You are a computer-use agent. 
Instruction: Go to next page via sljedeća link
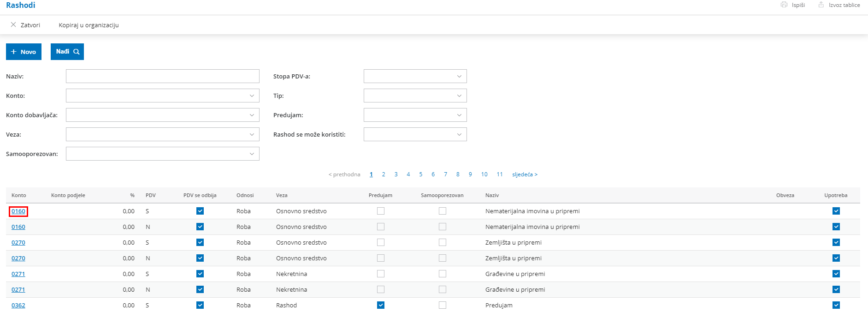[x=525, y=174]
